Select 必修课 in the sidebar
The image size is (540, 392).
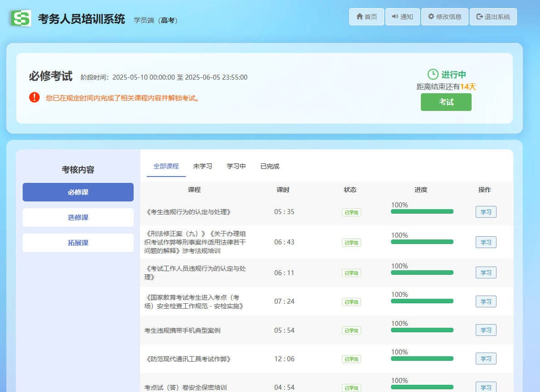[78, 192]
